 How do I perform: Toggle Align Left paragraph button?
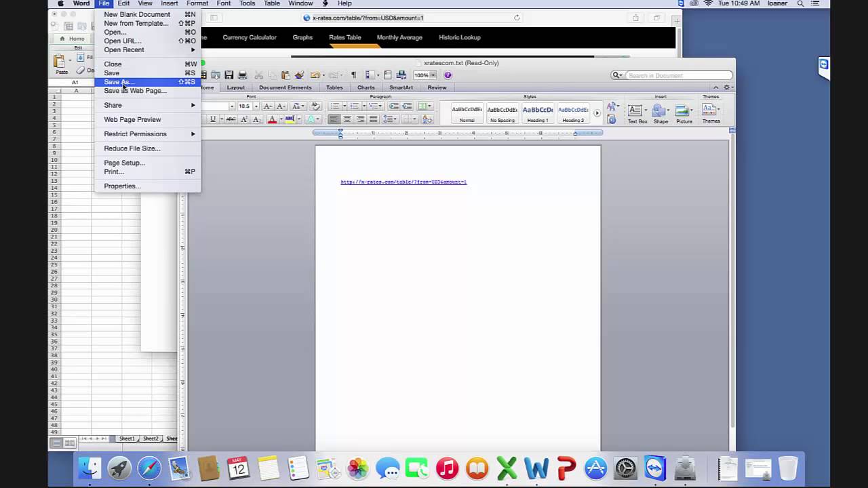tap(334, 119)
